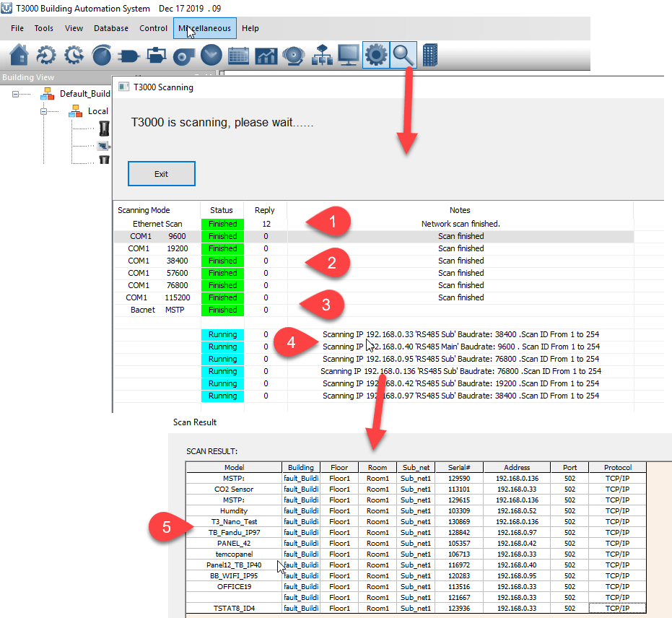Select the Default_Build tree item label
The width and height of the screenshot is (672, 618).
pos(85,93)
